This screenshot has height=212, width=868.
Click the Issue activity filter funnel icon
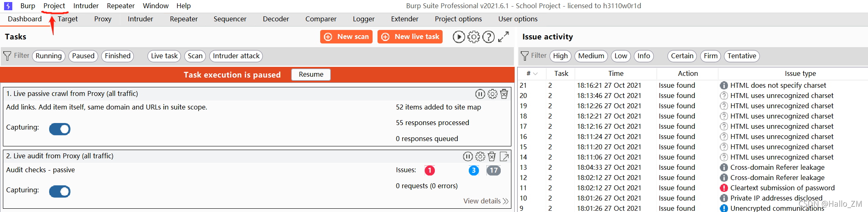tap(524, 56)
